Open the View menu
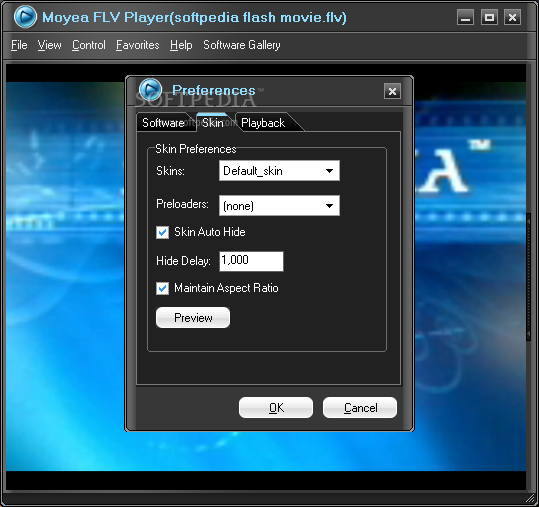 click(50, 45)
